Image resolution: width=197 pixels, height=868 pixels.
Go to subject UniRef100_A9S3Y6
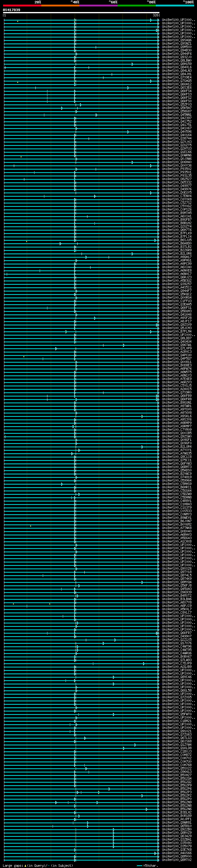176,420
